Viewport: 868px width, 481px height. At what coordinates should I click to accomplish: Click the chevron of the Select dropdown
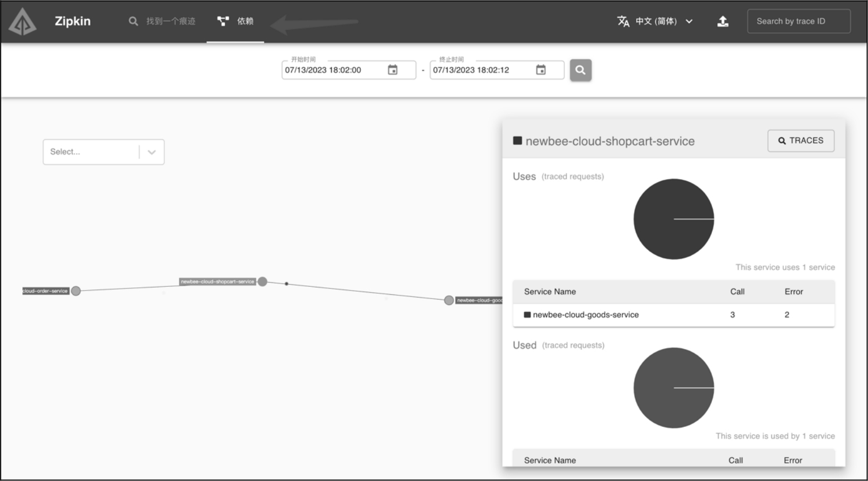tap(152, 152)
